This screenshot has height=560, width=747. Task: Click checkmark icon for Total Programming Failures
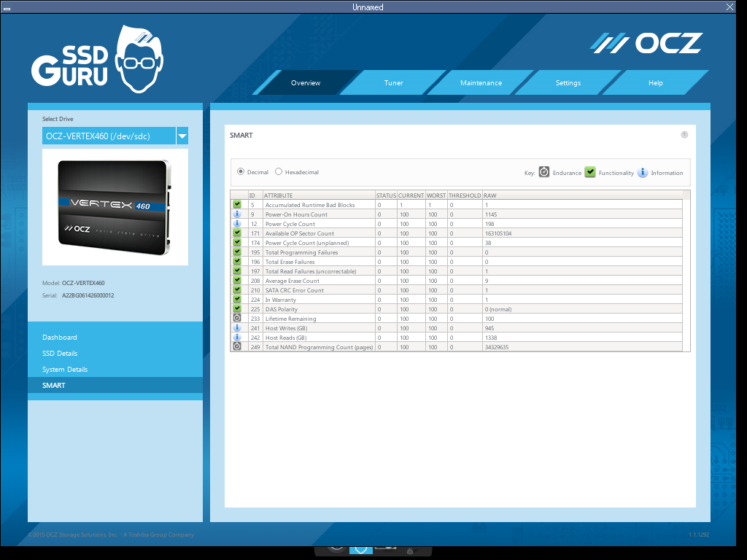(237, 252)
